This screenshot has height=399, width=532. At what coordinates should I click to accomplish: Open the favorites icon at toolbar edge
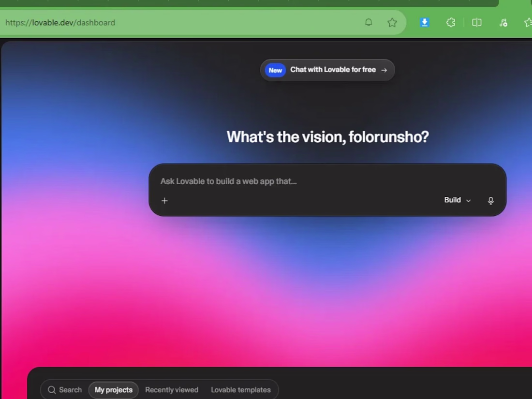[528, 22]
